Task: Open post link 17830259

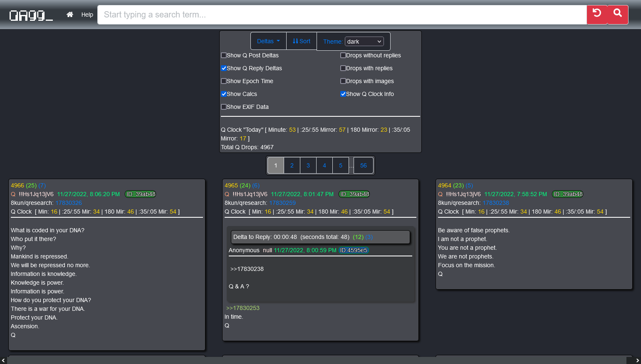Action: [282, 203]
